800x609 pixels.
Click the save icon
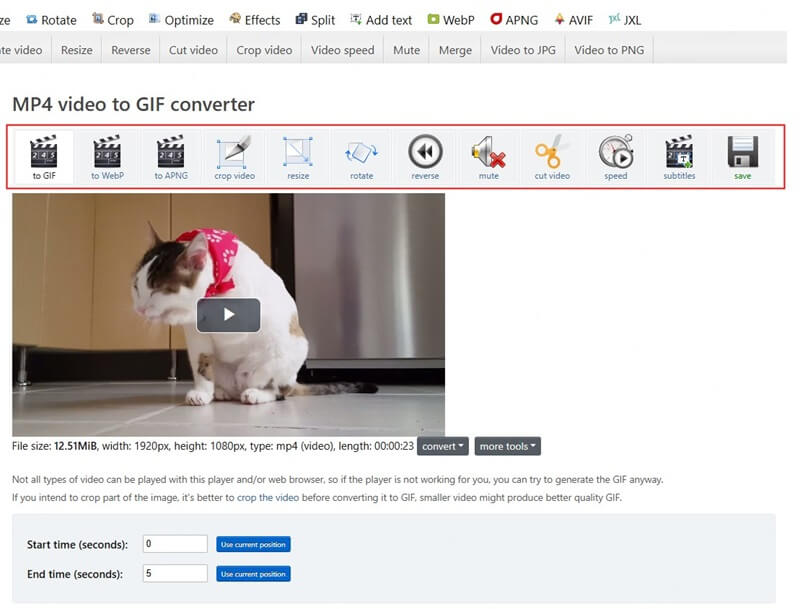point(742,157)
